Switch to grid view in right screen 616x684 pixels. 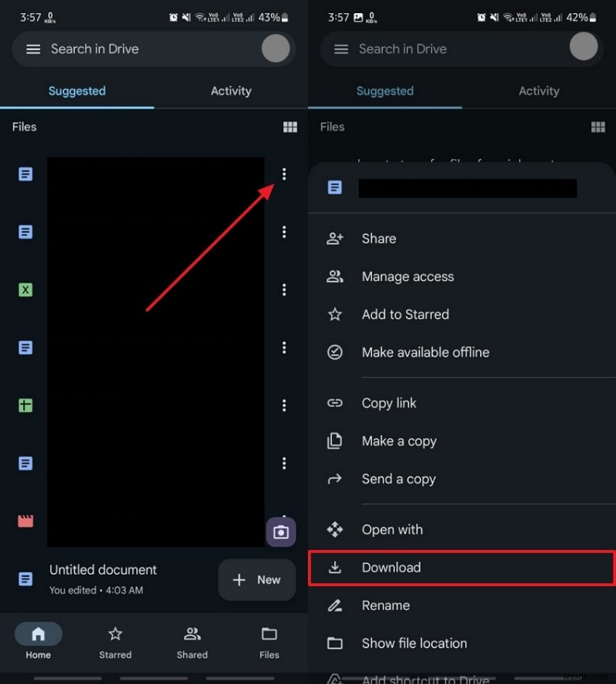598,127
